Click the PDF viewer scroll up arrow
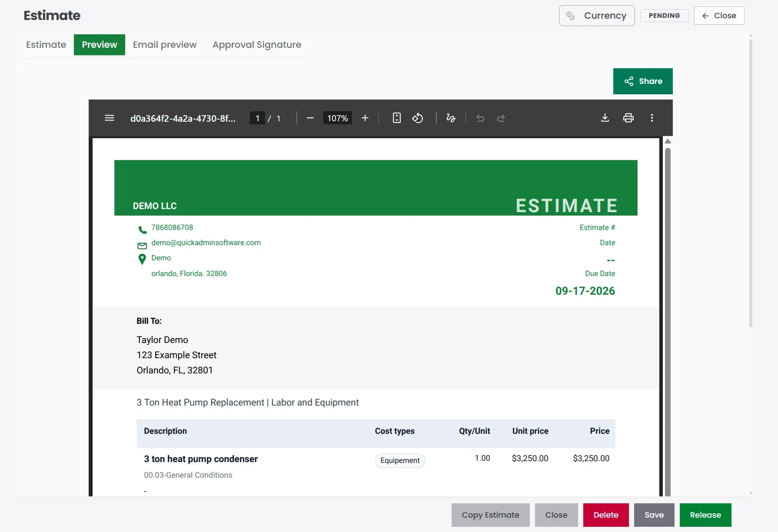The height and width of the screenshot is (532, 778). (x=668, y=141)
